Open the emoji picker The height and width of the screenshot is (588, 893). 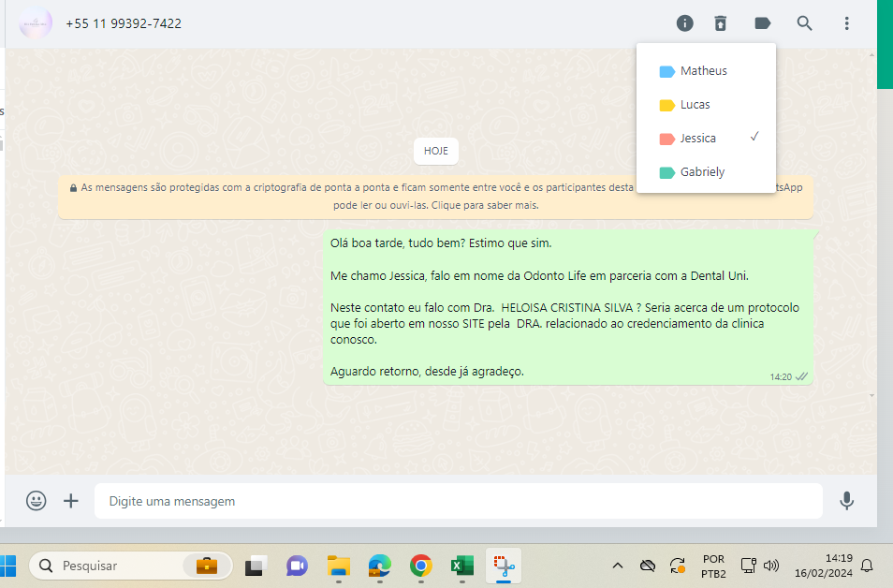(x=36, y=501)
